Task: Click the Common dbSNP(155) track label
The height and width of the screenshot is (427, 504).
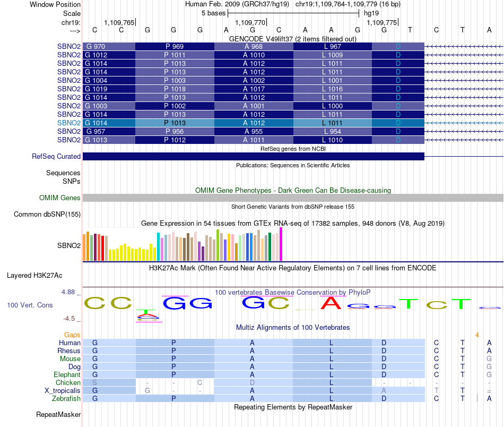Action: [x=47, y=215]
